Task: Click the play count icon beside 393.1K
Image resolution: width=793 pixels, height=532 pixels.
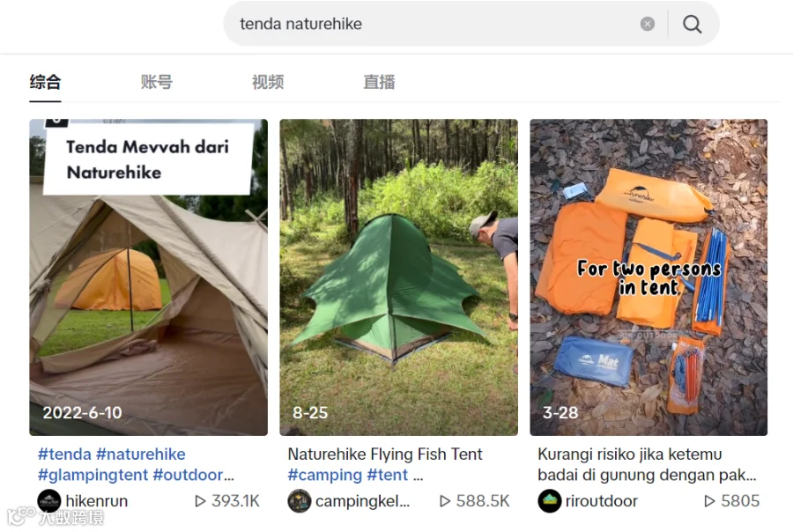Action: [200, 501]
